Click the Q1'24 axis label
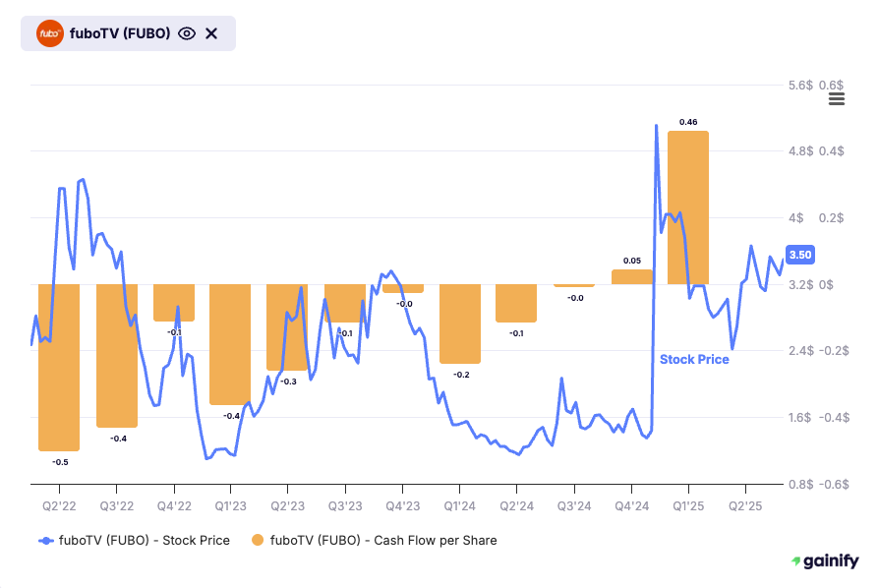This screenshot has height=588, width=878. 460,506
